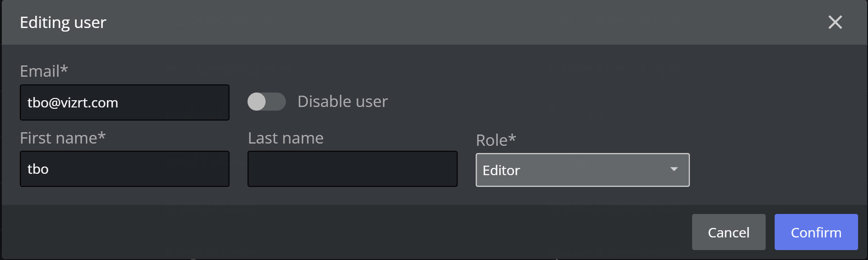
Task: Click the dialog header bar
Action: (x=433, y=22)
